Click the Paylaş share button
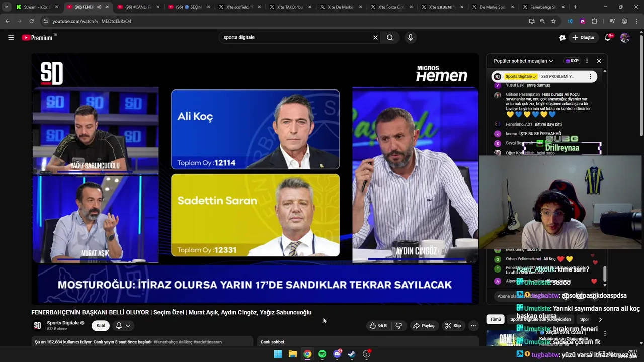The height and width of the screenshot is (362, 644). pos(424,326)
